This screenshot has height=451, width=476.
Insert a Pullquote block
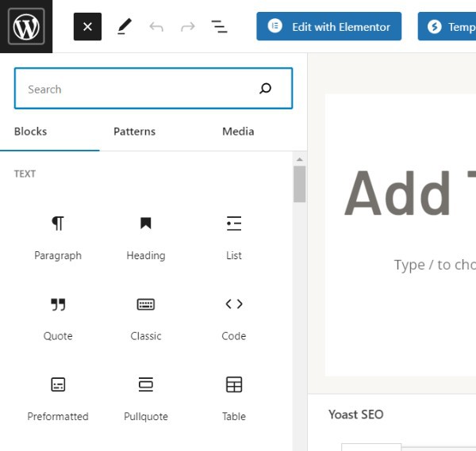146,399
